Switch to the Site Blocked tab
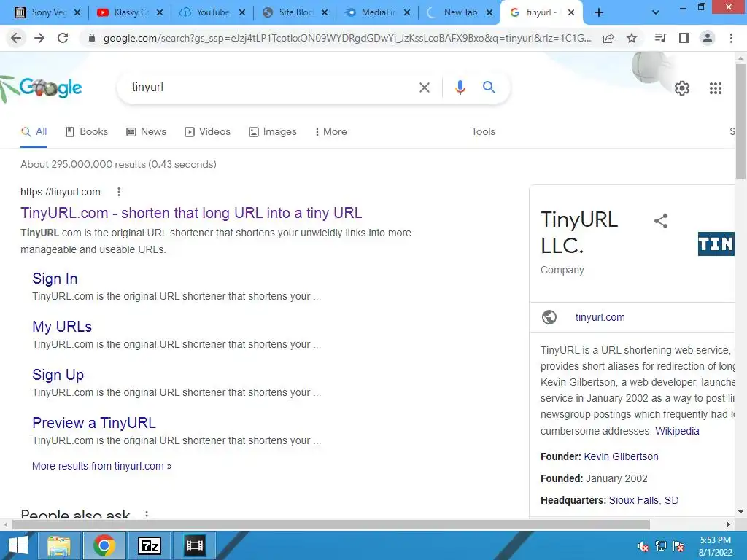The height and width of the screenshot is (560, 747). coord(289,12)
